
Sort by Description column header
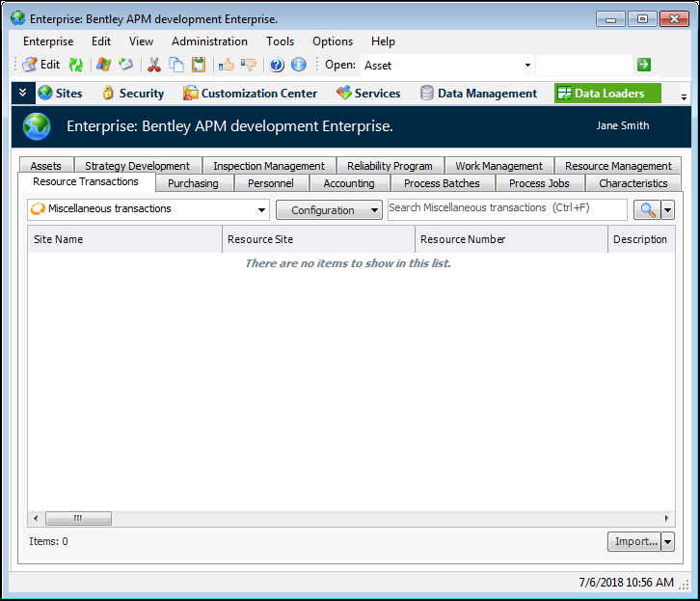pos(641,239)
